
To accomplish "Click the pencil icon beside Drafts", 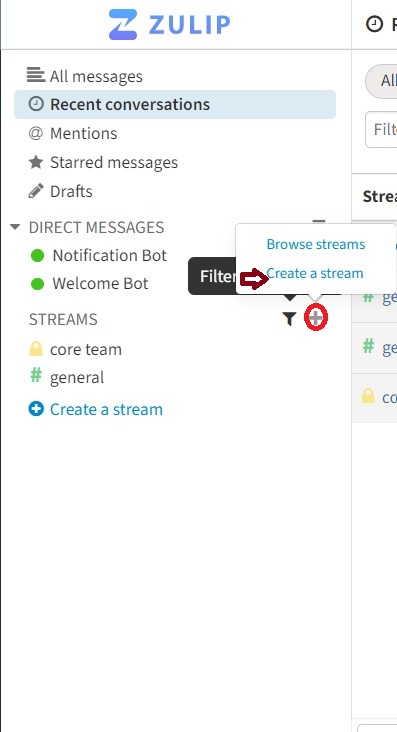I will 36,191.
